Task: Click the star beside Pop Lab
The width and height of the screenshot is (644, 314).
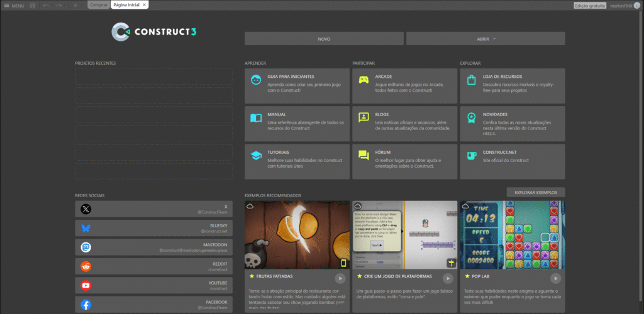Action: click(x=467, y=276)
